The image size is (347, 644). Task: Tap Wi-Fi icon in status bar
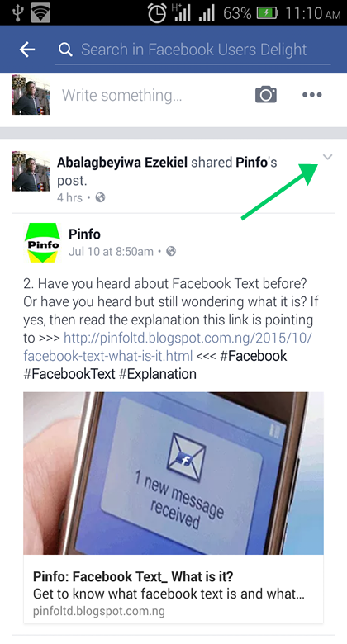(40, 13)
